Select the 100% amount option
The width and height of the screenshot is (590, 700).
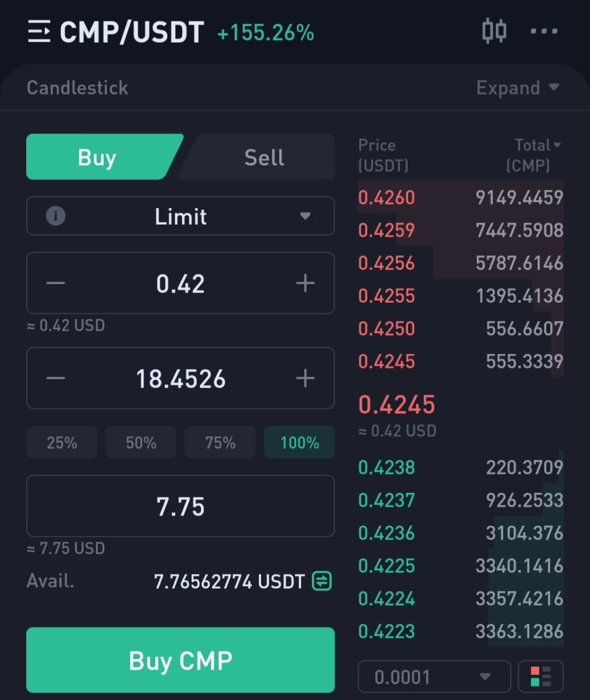click(300, 442)
